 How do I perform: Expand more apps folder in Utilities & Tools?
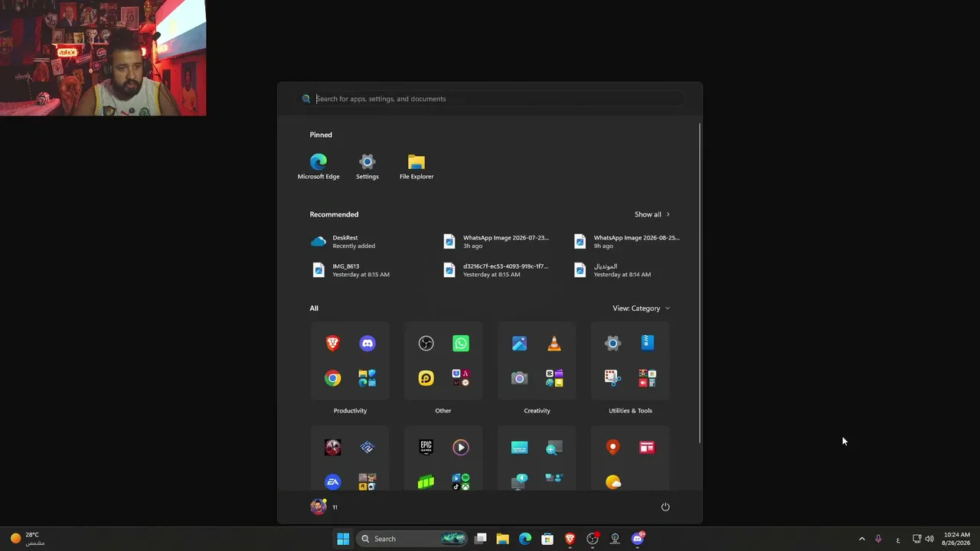(x=647, y=378)
